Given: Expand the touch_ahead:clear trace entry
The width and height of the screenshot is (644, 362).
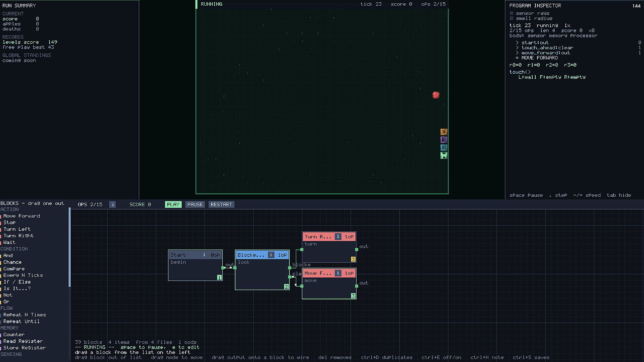Looking at the screenshot, I should pos(544,48).
